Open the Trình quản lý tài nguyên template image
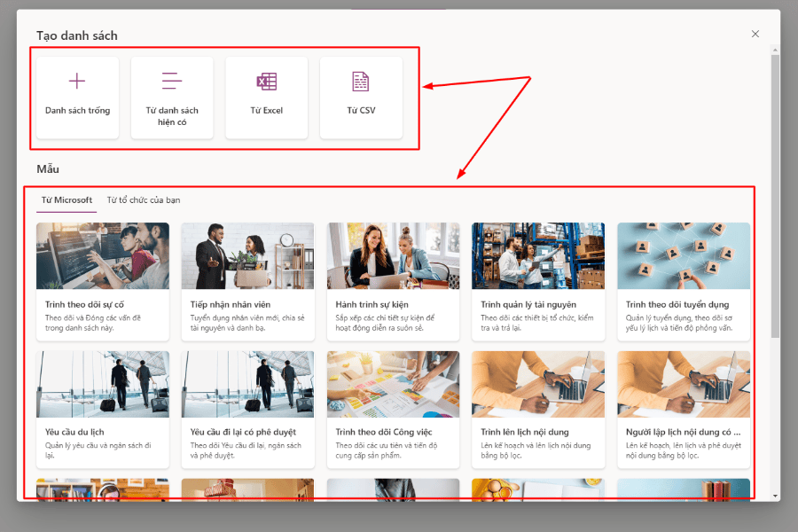Viewport: 798px width, 532px height. tap(538, 255)
